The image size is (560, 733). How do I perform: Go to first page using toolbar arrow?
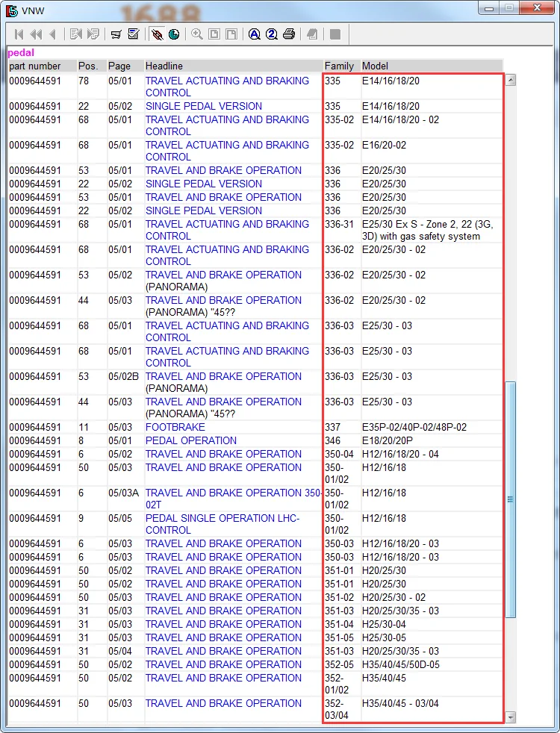pyautogui.click(x=19, y=34)
